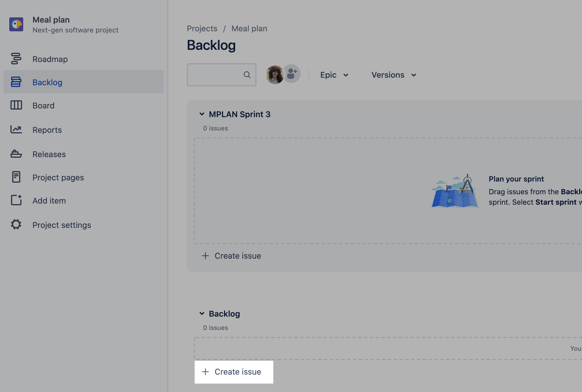The image size is (582, 392).
Task: Open the Releases ship icon
Action: (16, 154)
